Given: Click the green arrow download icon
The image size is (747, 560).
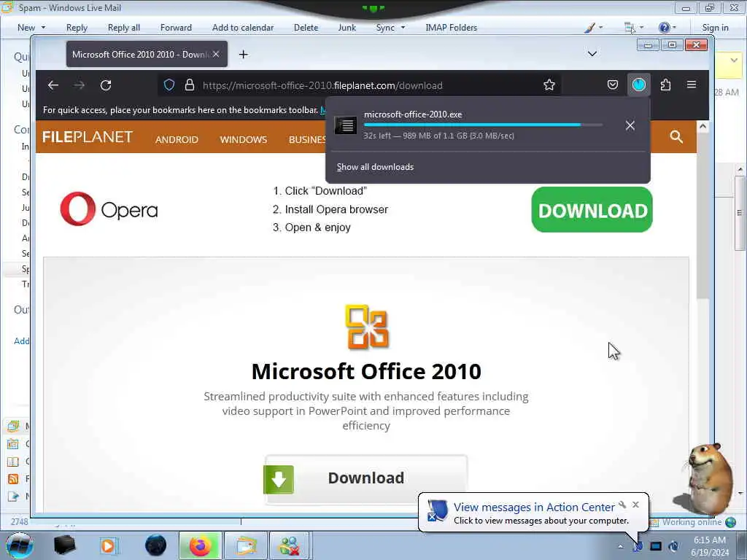Looking at the screenshot, I should pos(278,479).
